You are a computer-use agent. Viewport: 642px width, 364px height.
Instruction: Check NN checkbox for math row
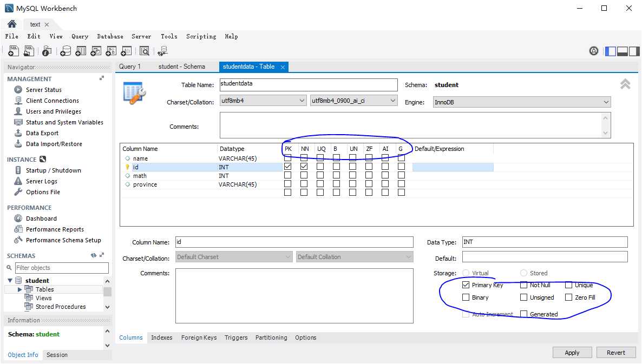pos(304,175)
